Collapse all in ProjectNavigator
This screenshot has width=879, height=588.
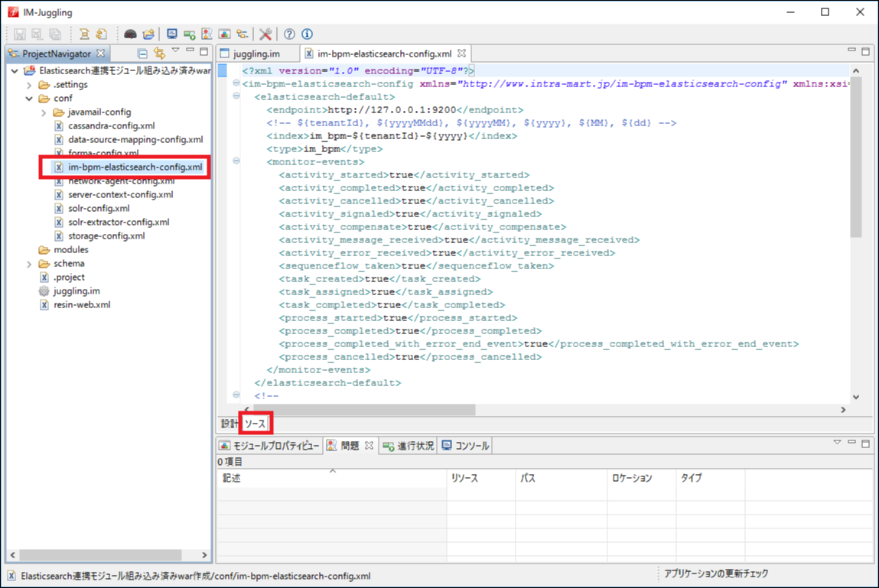point(142,54)
